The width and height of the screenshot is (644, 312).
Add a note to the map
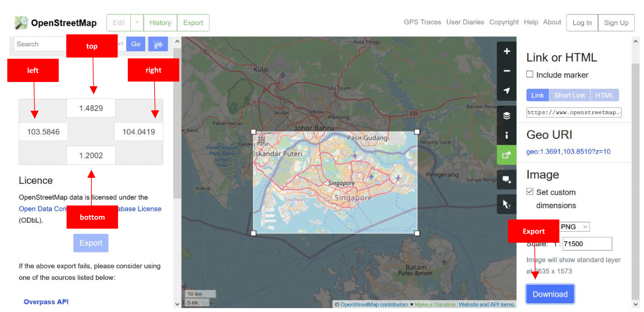(507, 180)
